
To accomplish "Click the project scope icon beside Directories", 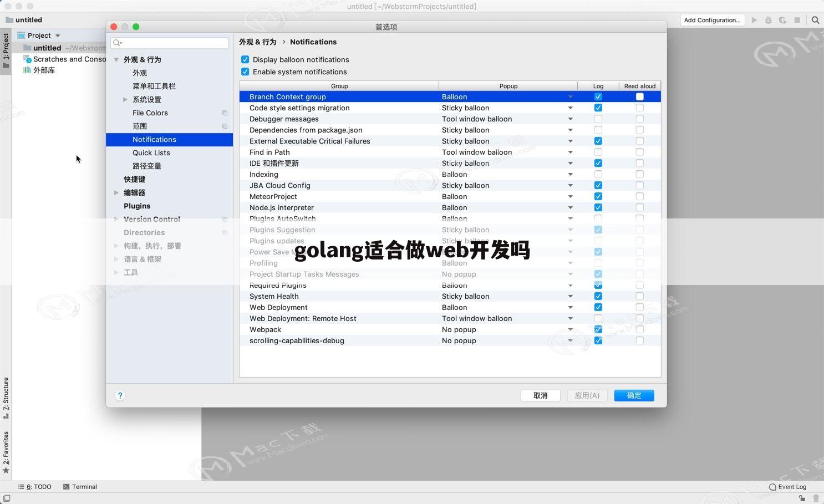I will coord(225,233).
